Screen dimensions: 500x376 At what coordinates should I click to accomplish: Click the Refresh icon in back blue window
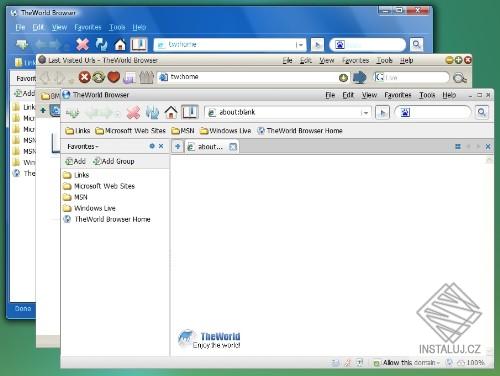click(x=101, y=44)
